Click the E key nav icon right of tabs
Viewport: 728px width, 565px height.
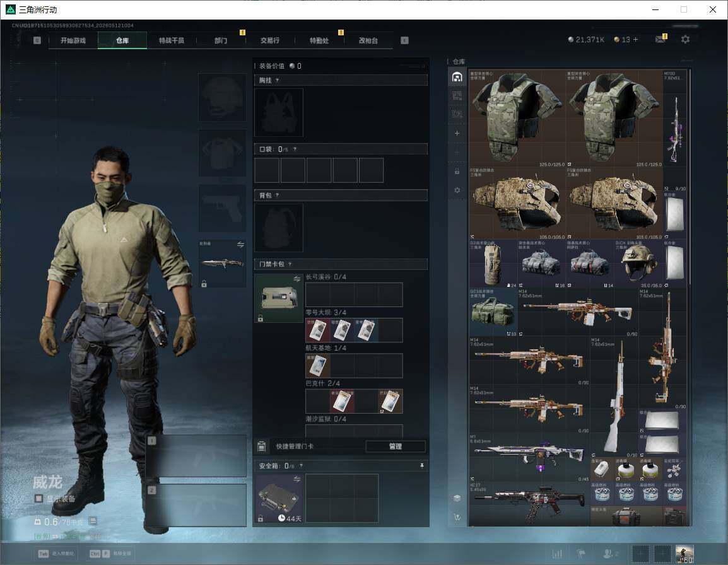click(404, 40)
